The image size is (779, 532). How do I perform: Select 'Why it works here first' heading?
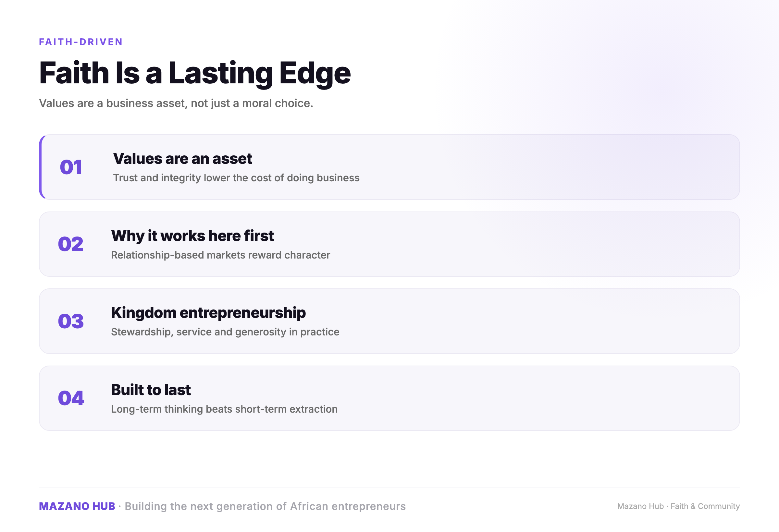pyautogui.click(x=192, y=236)
